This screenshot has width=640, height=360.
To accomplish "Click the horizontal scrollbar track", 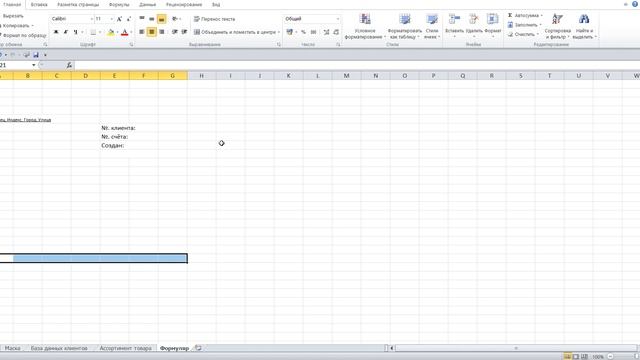I will point(516,348).
